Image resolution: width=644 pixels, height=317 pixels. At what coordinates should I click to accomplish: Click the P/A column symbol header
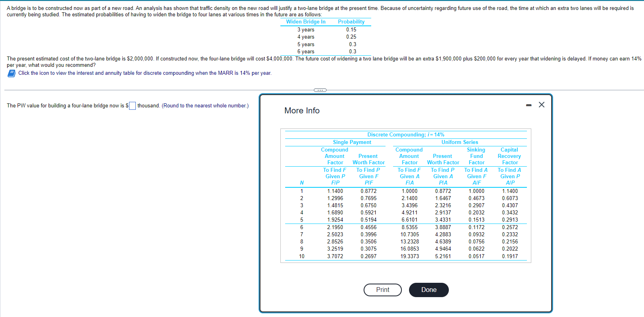(x=443, y=183)
